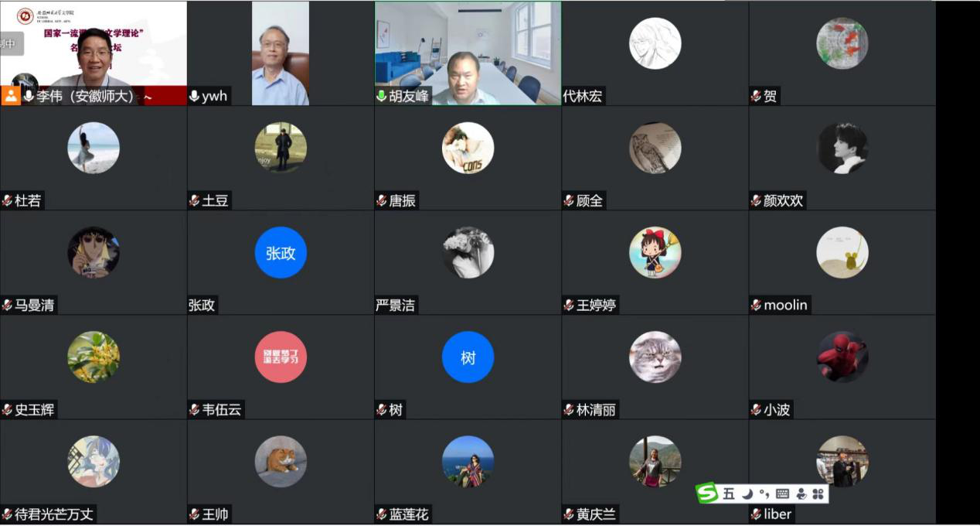Toggle the moon half-width mode icon
Viewport: 980px width, 526px height.
747,494
